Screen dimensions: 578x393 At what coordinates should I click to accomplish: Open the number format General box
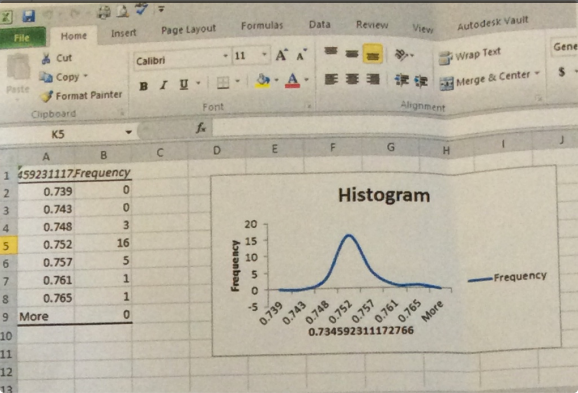(564, 47)
